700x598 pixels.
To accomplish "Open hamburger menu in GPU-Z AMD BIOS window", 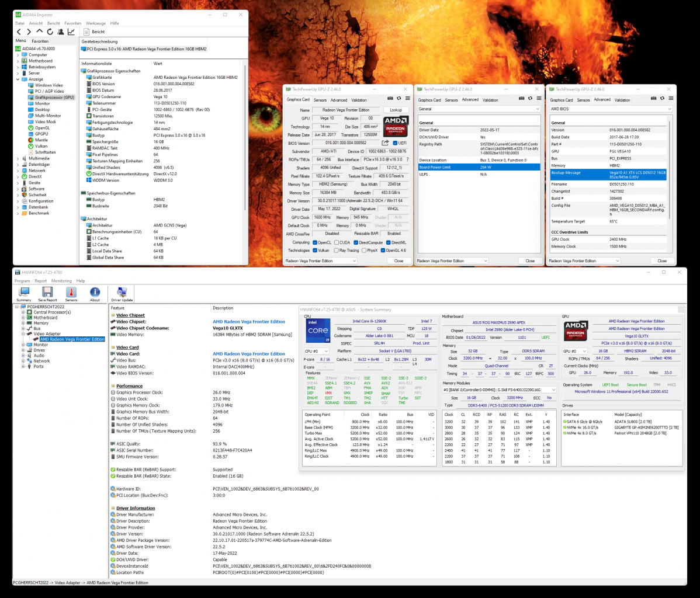I will pyautogui.click(x=671, y=98).
